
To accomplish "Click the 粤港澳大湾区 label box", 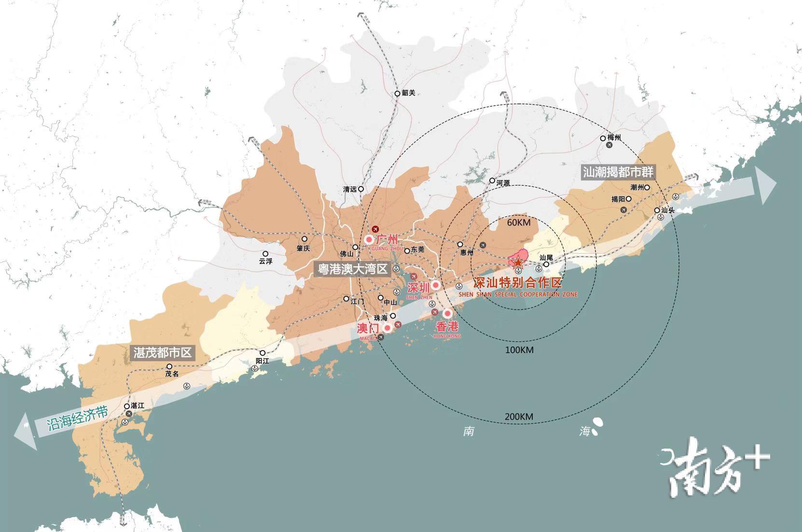I will (352, 269).
